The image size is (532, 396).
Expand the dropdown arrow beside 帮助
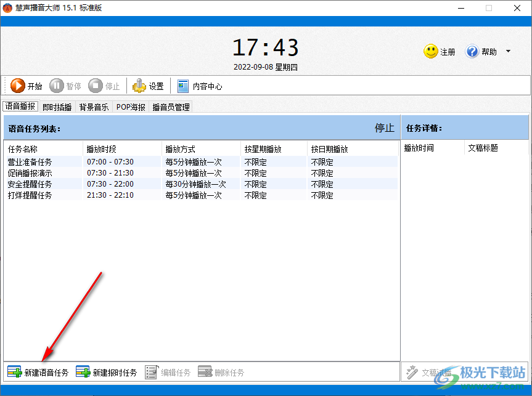click(x=508, y=52)
